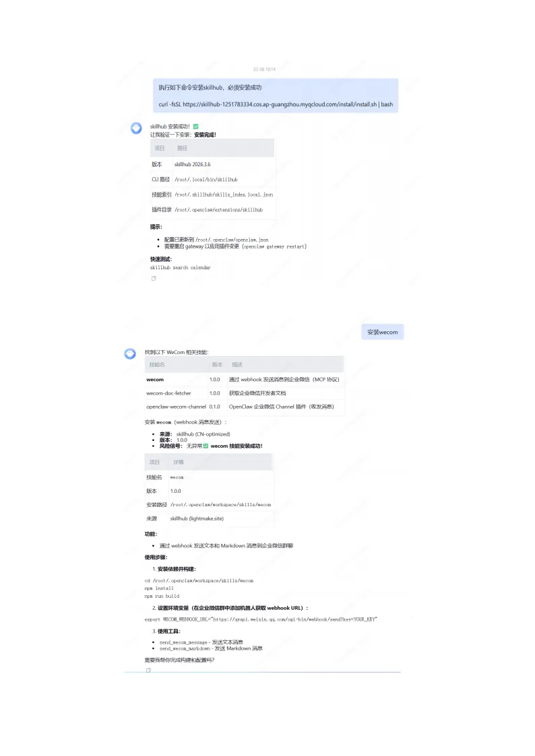Screen dimensions: 535x756
Task: Click the green checkmark before wecom 技能安装成功
Action: tap(206, 446)
